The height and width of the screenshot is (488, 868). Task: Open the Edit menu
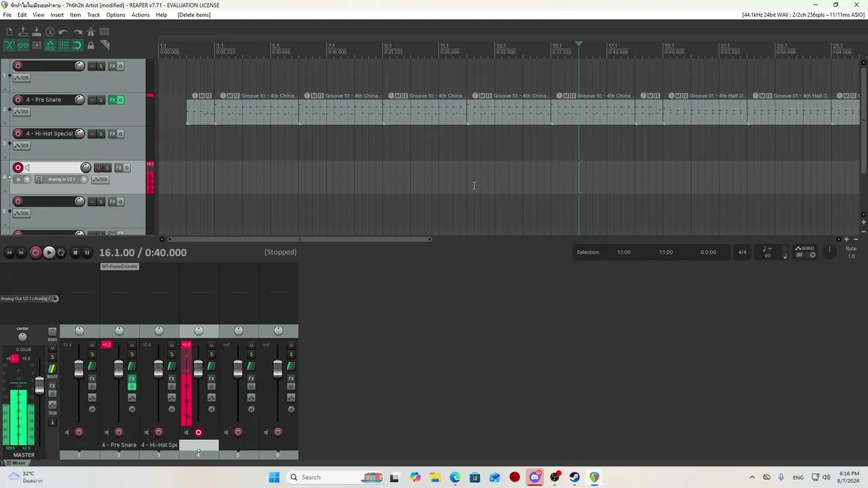click(x=22, y=15)
